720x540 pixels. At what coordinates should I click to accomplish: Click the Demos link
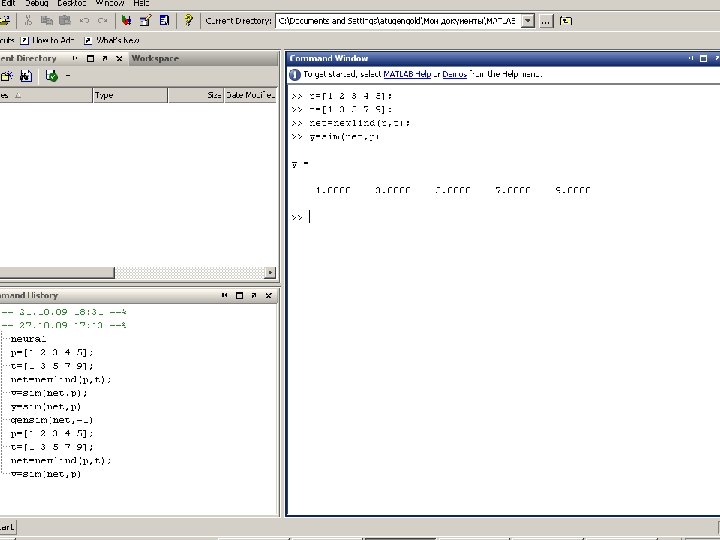(x=454, y=74)
